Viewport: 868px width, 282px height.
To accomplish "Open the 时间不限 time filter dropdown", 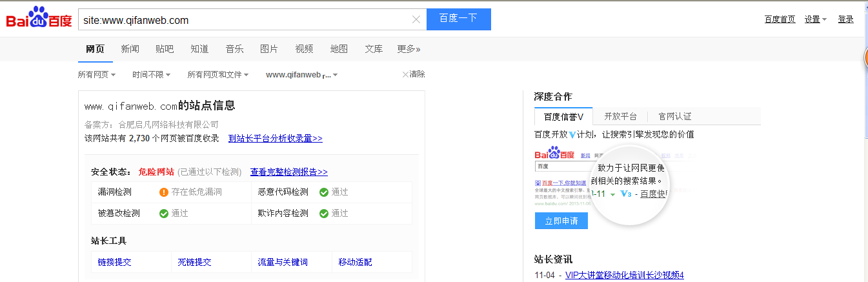I will point(152,75).
